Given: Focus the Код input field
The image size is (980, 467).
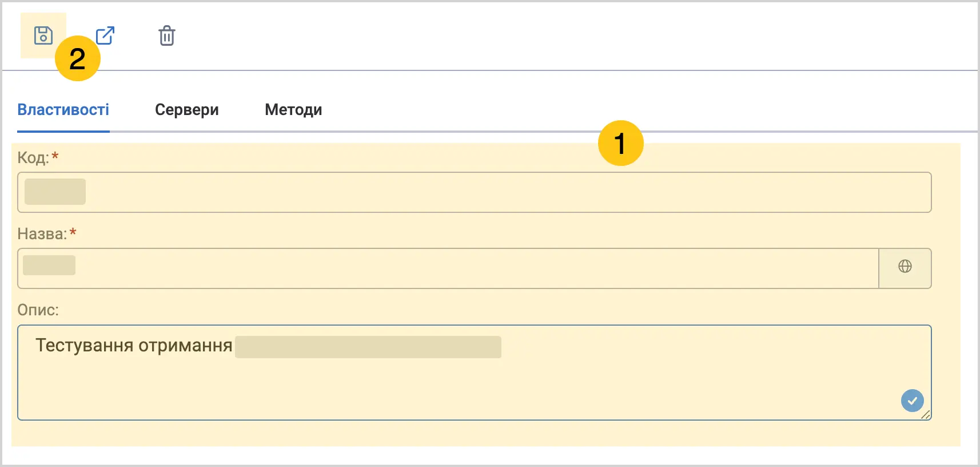Looking at the screenshot, I should click(475, 192).
